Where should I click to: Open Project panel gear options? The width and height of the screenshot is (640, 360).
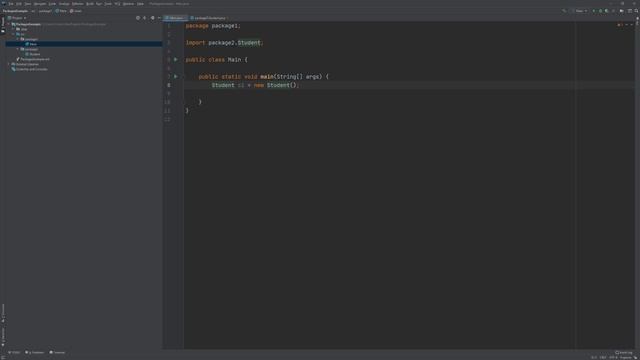click(152, 18)
